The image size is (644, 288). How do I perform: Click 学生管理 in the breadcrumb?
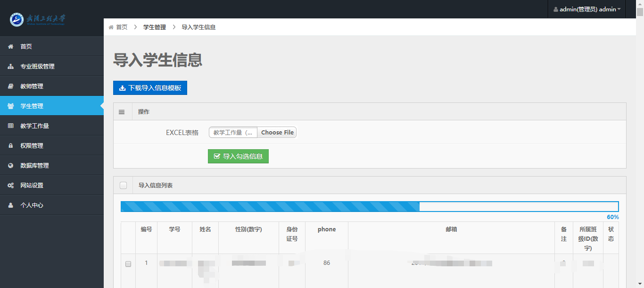[x=155, y=27]
